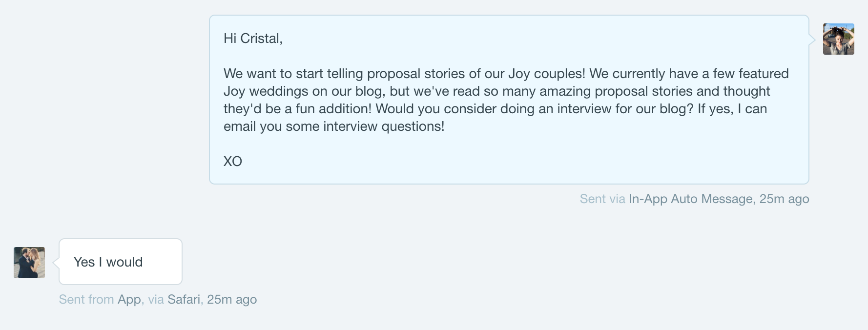This screenshot has height=330, width=868.
Task: Click the line starting "We want to start"
Action: pos(506,74)
